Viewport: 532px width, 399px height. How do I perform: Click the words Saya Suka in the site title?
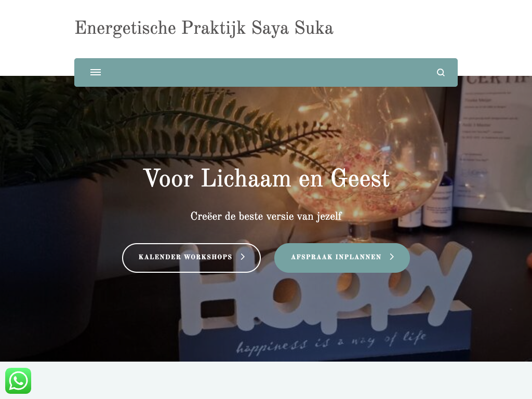click(292, 28)
